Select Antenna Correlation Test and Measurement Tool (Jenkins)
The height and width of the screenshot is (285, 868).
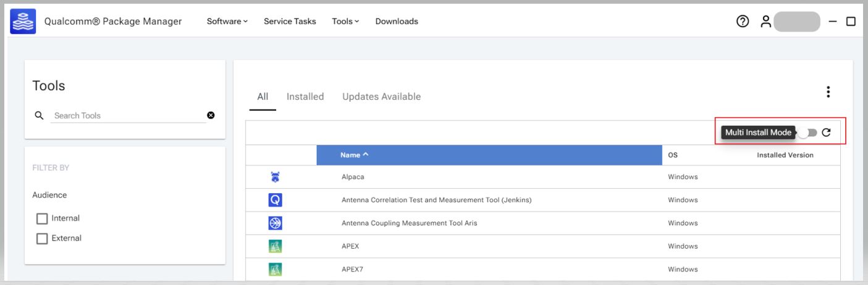(437, 200)
